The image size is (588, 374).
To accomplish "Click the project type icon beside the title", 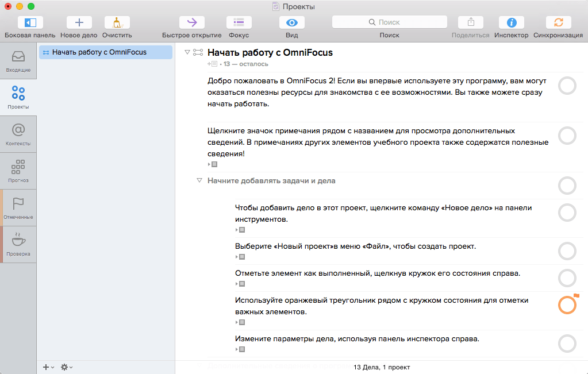I will [x=198, y=52].
